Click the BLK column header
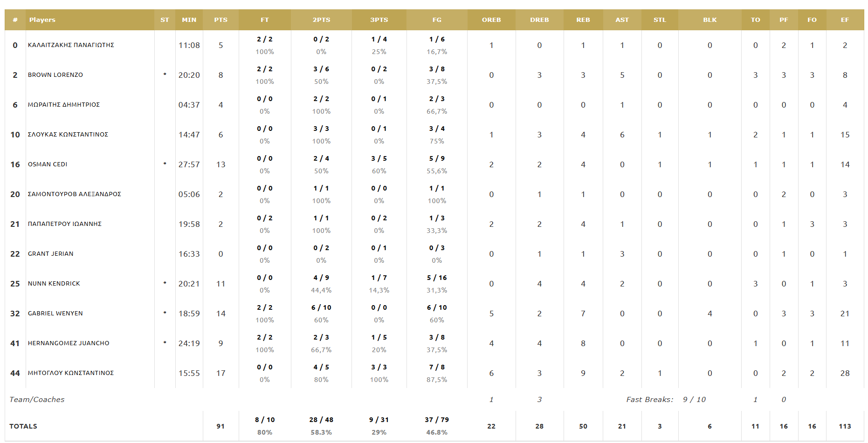Viewport: 868px width, 443px height. tap(710, 20)
